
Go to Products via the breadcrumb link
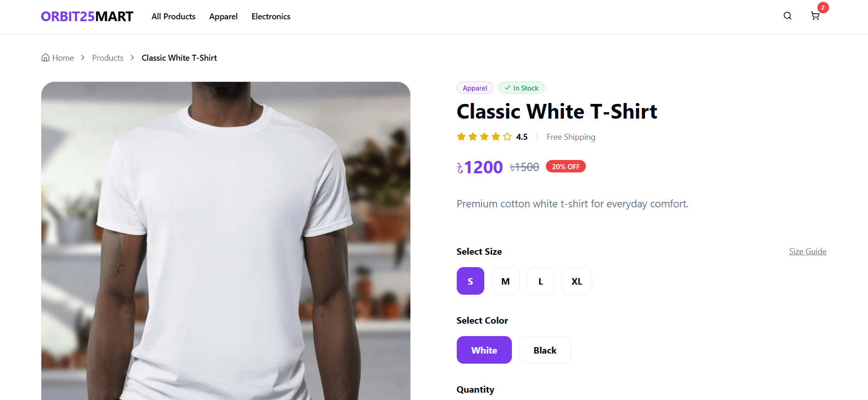pyautogui.click(x=108, y=57)
